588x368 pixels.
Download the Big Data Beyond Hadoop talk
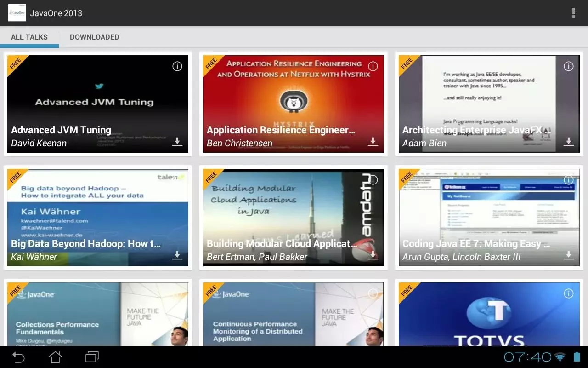[177, 255]
